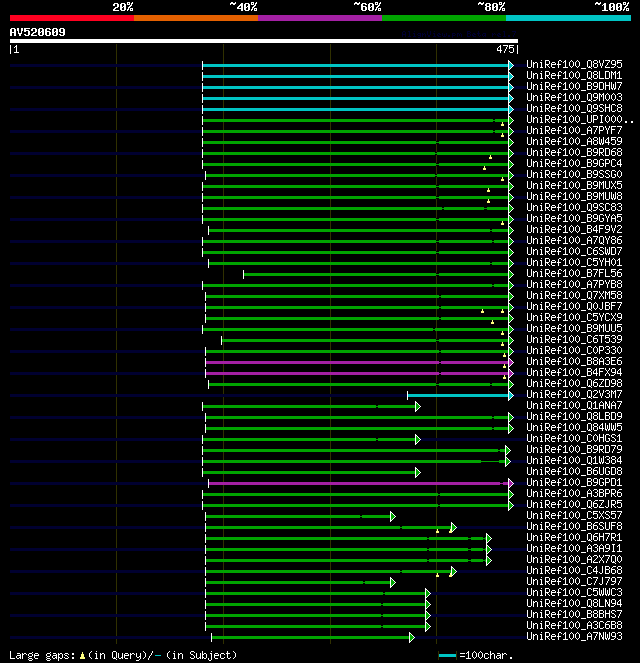Image resolution: width=640 pixels, height=663 pixels.
Task: Click the white query length bar
Action: pyautogui.click(x=264, y=41)
